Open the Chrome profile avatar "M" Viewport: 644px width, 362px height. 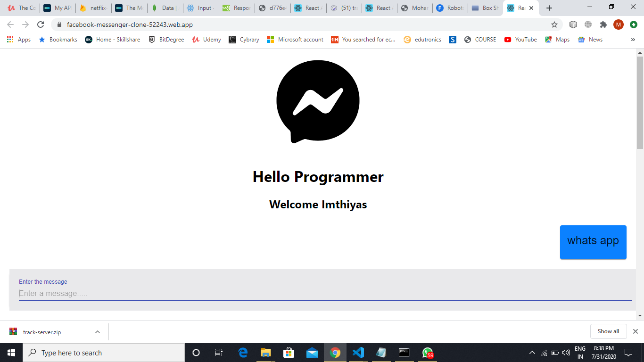(x=619, y=25)
